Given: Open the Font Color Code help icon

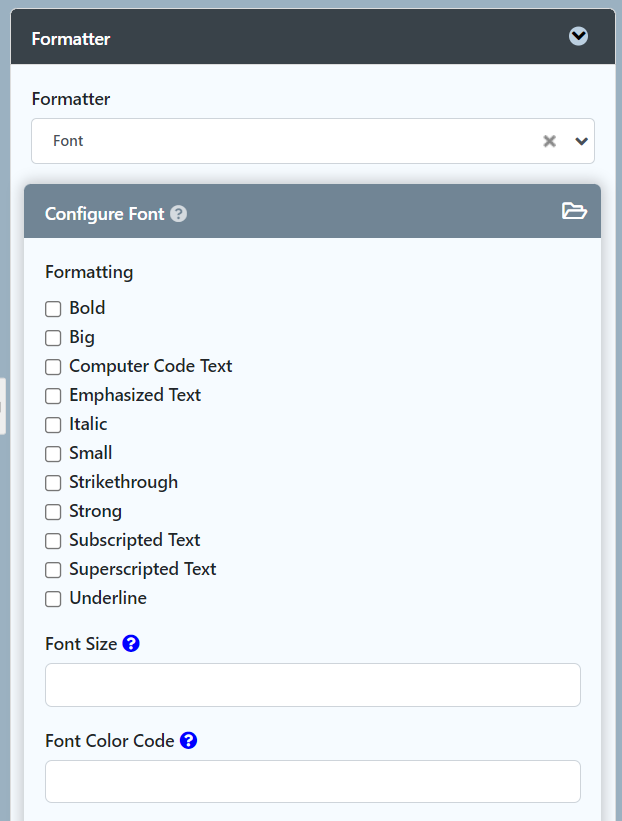Looking at the screenshot, I should tap(188, 741).
